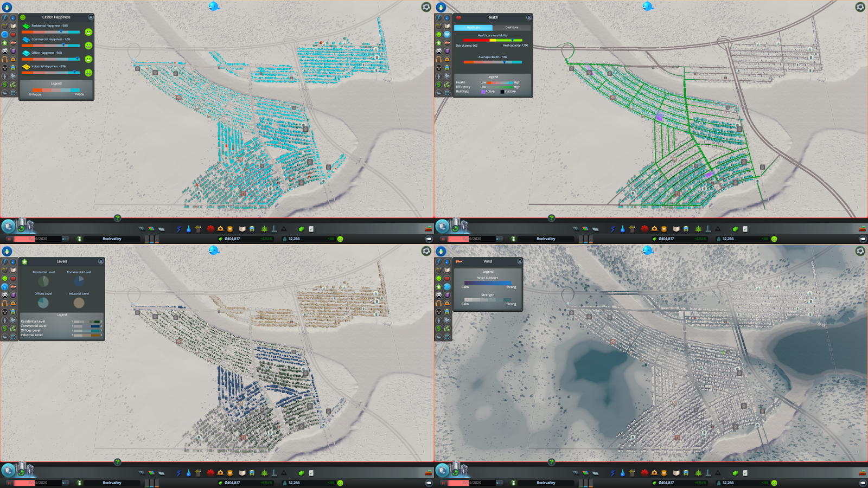Viewport: 868px width, 488px height.
Task: Click Rockvalley city name below Wind map
Action: click(x=546, y=483)
